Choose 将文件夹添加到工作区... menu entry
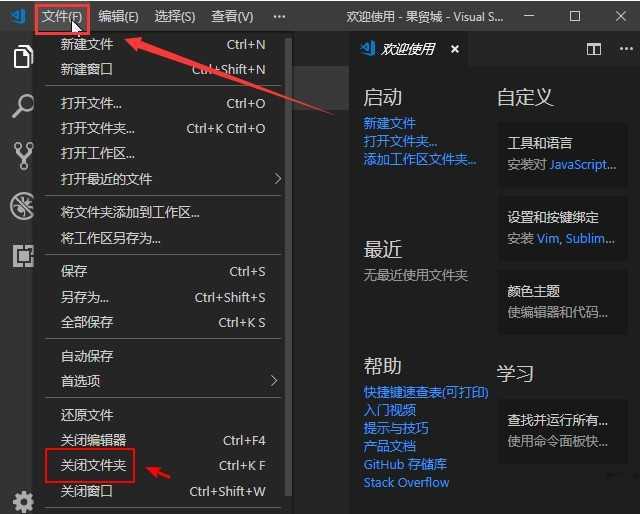The height and width of the screenshot is (514, 640). point(163,212)
